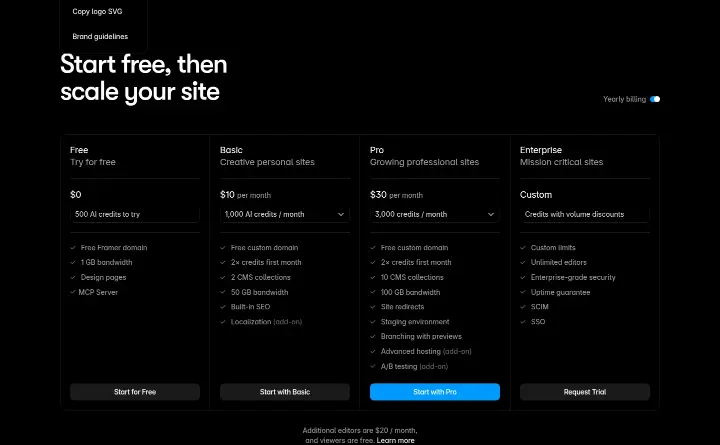Click Copy logo SVG menu entry
The image size is (720, 445).
tap(97, 11)
